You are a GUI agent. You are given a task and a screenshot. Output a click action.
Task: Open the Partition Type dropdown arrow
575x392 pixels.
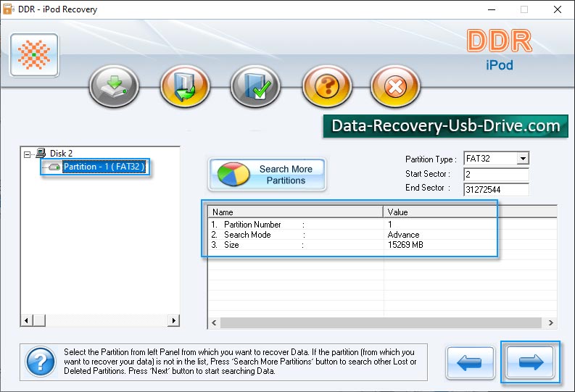click(x=523, y=159)
